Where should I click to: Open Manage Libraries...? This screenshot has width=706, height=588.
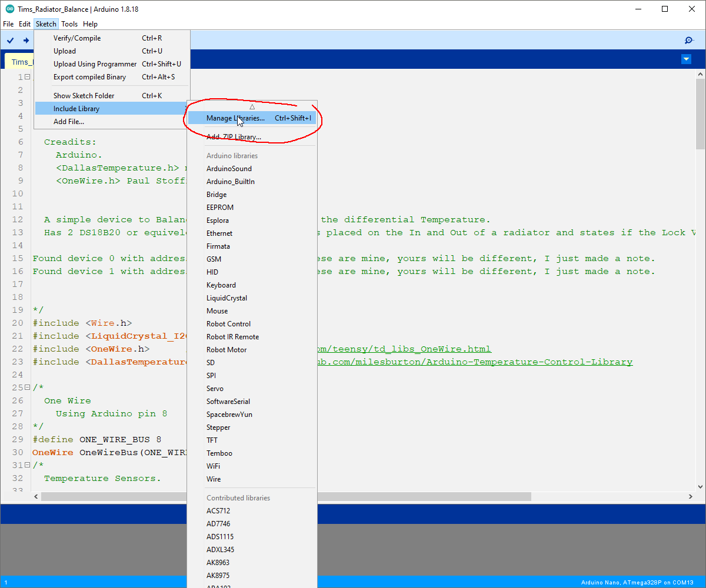click(x=252, y=118)
